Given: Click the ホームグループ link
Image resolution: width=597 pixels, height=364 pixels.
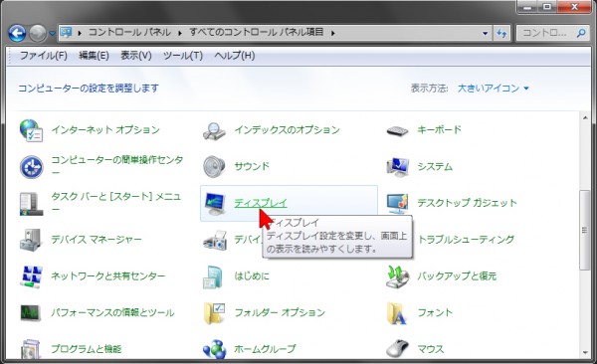Looking at the screenshot, I should pyautogui.click(x=265, y=349).
